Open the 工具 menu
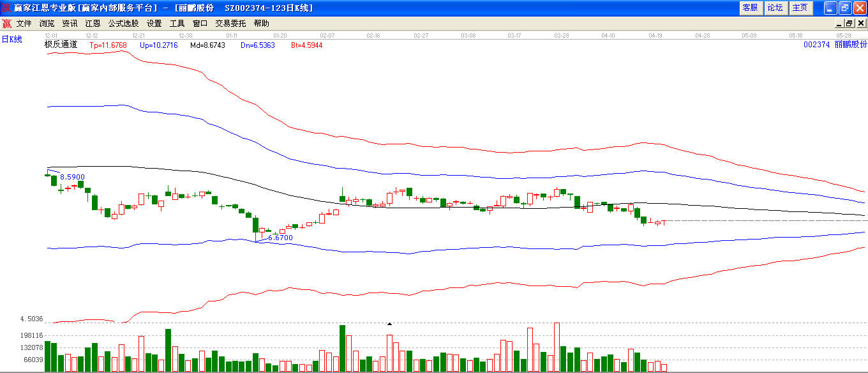This screenshot has width=868, height=373. (x=177, y=24)
